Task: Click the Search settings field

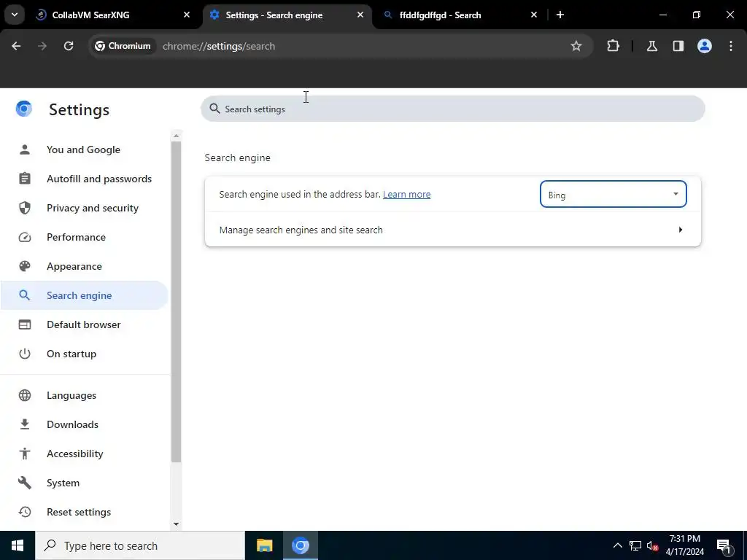Action: point(452,109)
